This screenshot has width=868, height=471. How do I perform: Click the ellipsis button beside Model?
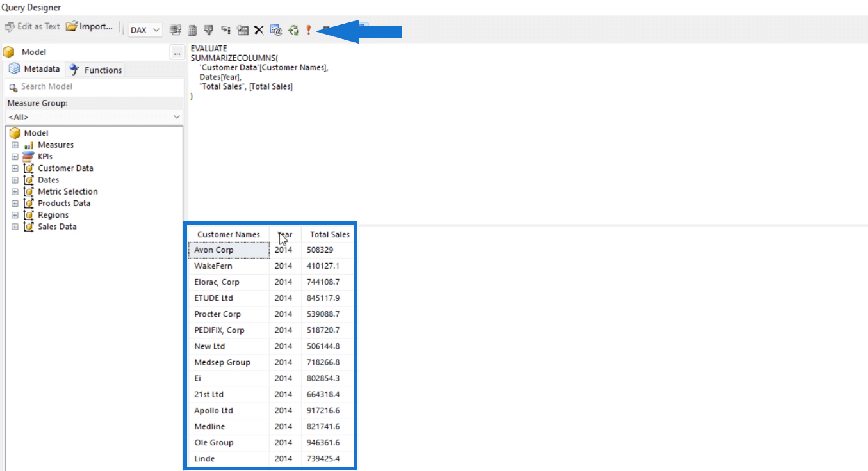tap(177, 52)
